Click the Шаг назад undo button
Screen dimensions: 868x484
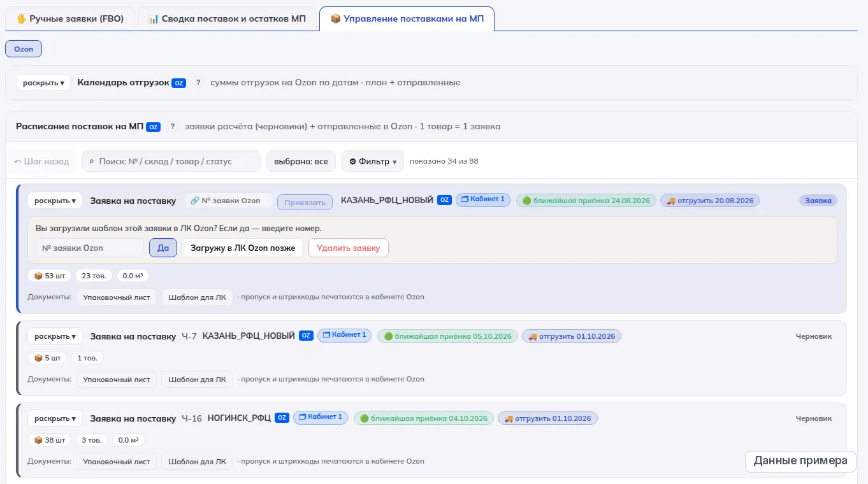pyautogui.click(x=41, y=162)
